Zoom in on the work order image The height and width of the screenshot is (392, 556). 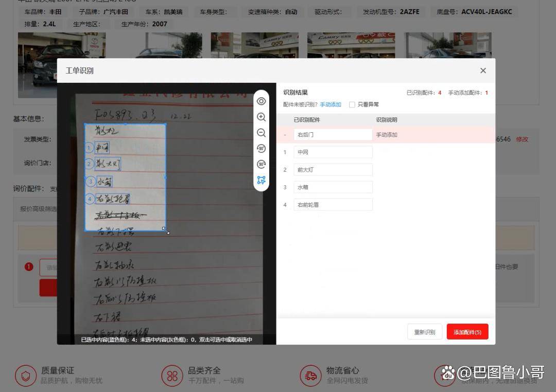(262, 117)
